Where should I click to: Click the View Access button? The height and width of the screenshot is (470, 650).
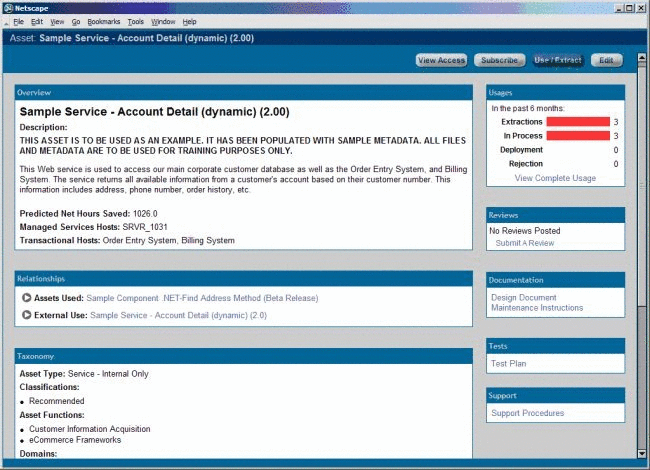441,60
